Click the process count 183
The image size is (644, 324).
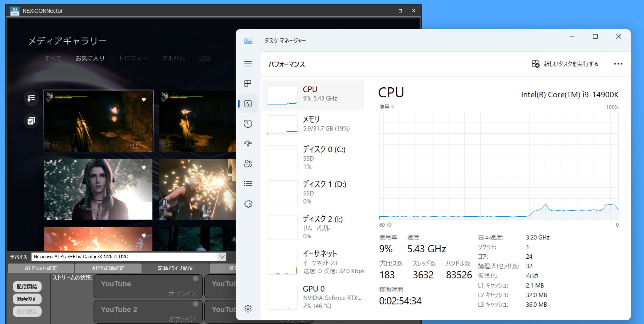coord(387,275)
